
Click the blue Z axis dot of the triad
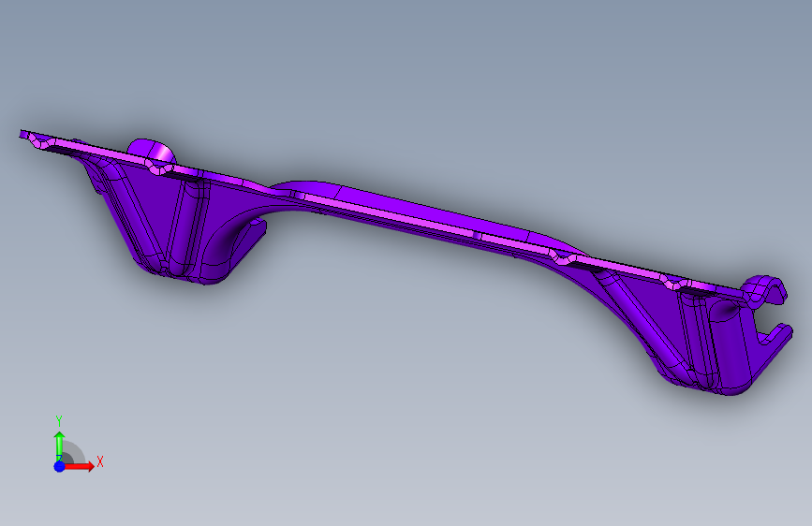(x=59, y=466)
